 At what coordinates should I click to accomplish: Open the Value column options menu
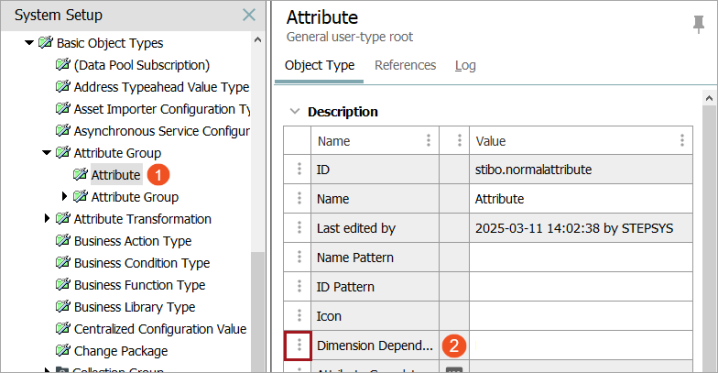(x=682, y=140)
